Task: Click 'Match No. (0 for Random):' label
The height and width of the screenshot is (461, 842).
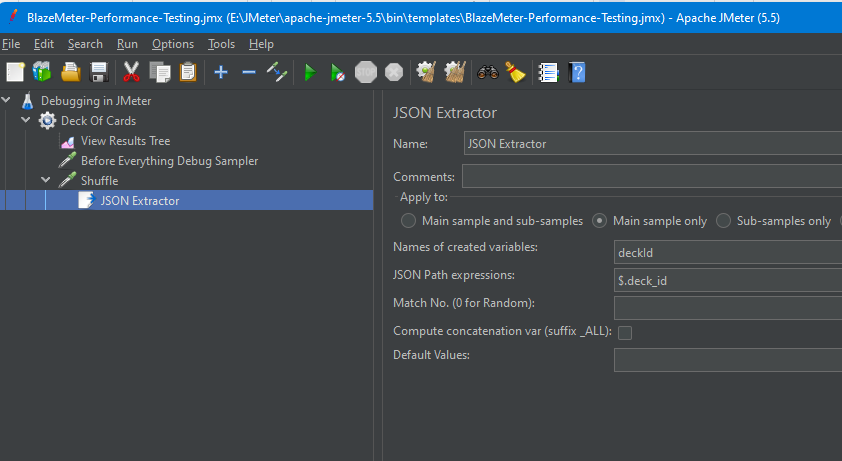Action: pyautogui.click(x=464, y=303)
